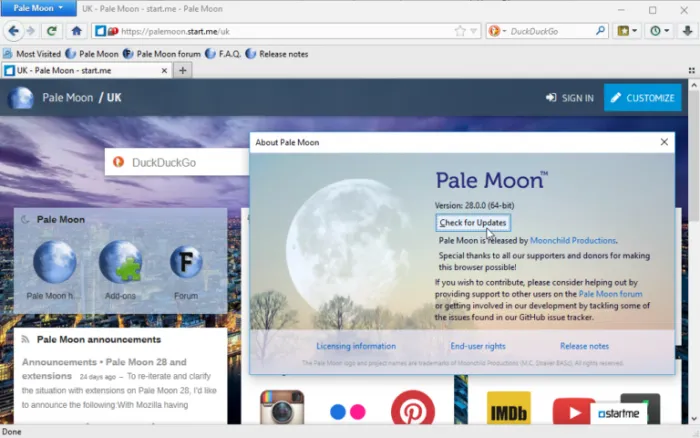Close the UK - Pale Moon tab
Screen dimensions: 700x438
(164, 71)
